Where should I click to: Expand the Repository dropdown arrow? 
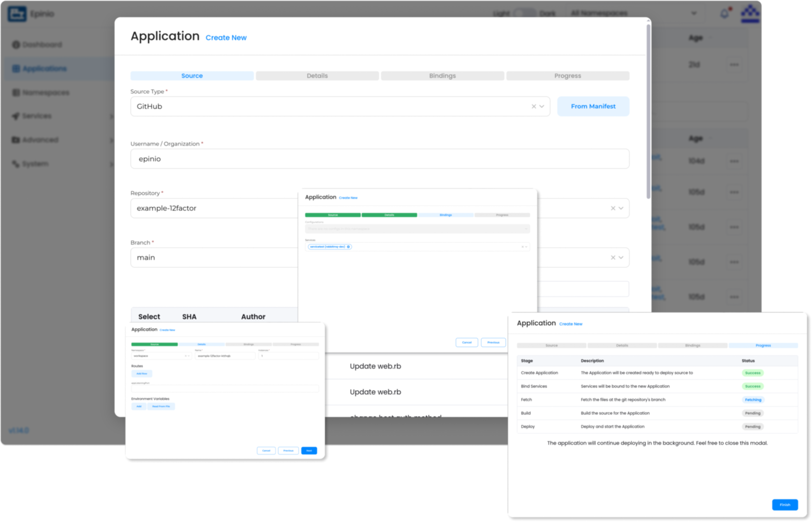[621, 208]
